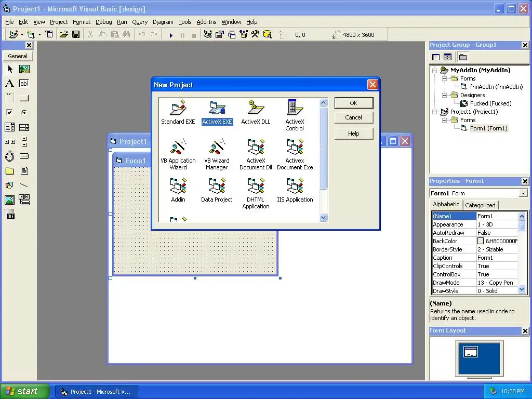Open the Format menu
This screenshot has height=399, width=532.
(x=82, y=22)
